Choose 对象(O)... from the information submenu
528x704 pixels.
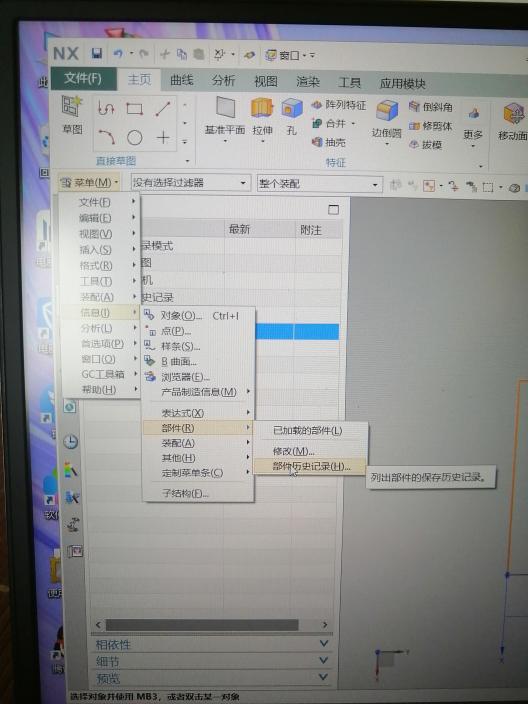198,316
